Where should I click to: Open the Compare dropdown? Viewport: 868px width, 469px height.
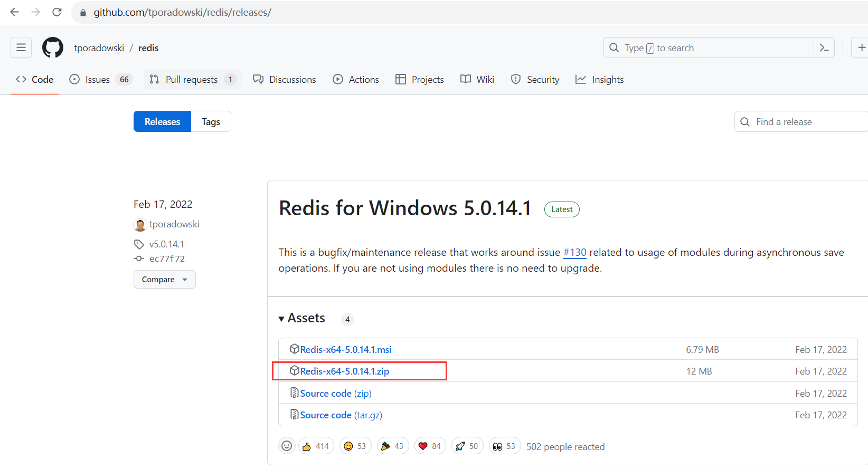(x=165, y=280)
